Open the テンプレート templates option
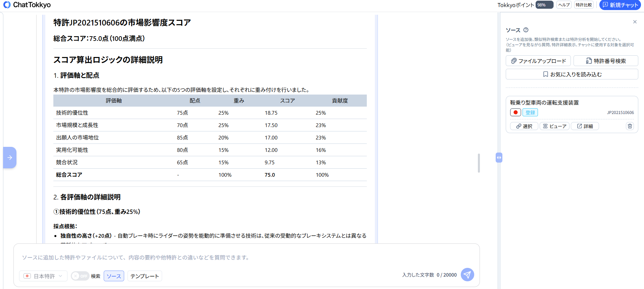This screenshot has height=289, width=644. pyautogui.click(x=145, y=276)
